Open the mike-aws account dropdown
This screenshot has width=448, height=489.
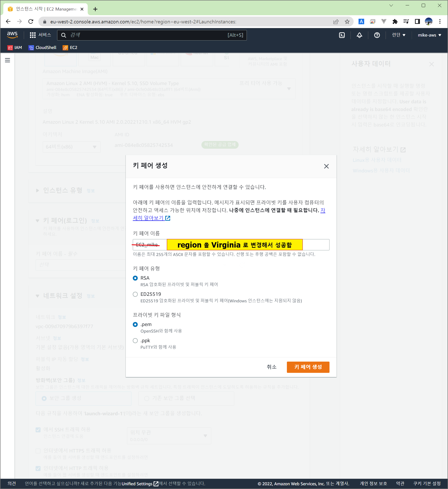[x=429, y=35]
